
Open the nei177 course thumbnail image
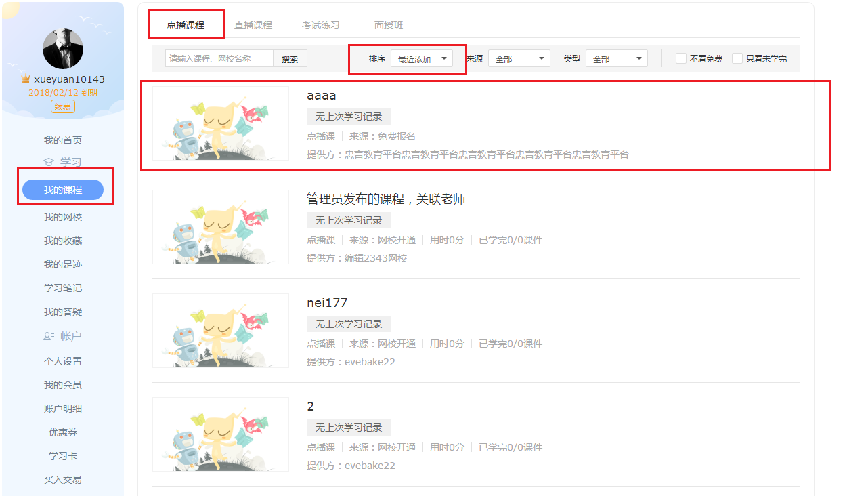coord(221,331)
